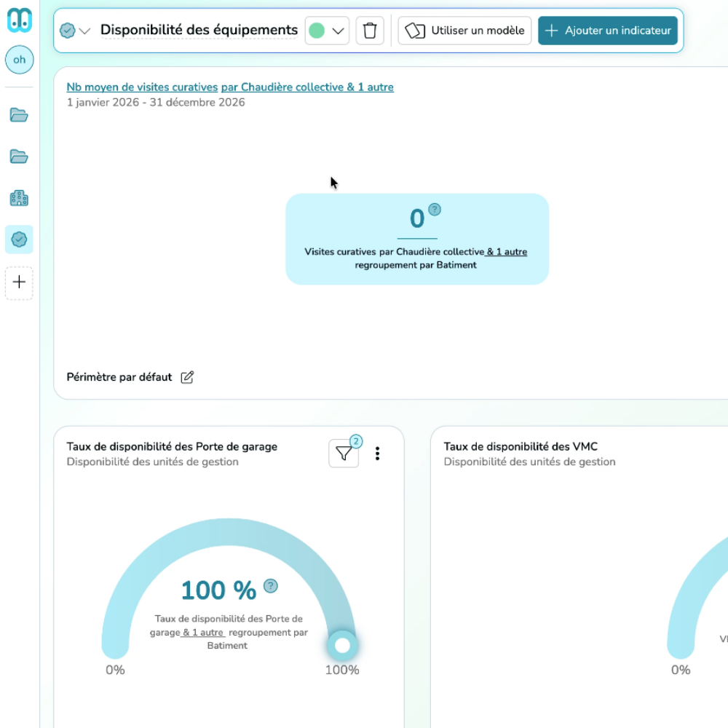Open 'par Chaudière collective & 1 autre' link
This screenshot has height=728, width=728.
click(x=307, y=87)
